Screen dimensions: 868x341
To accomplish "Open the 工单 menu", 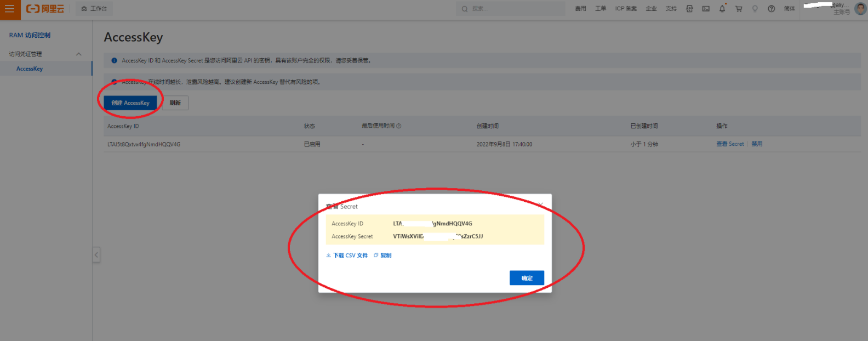I will [601, 9].
